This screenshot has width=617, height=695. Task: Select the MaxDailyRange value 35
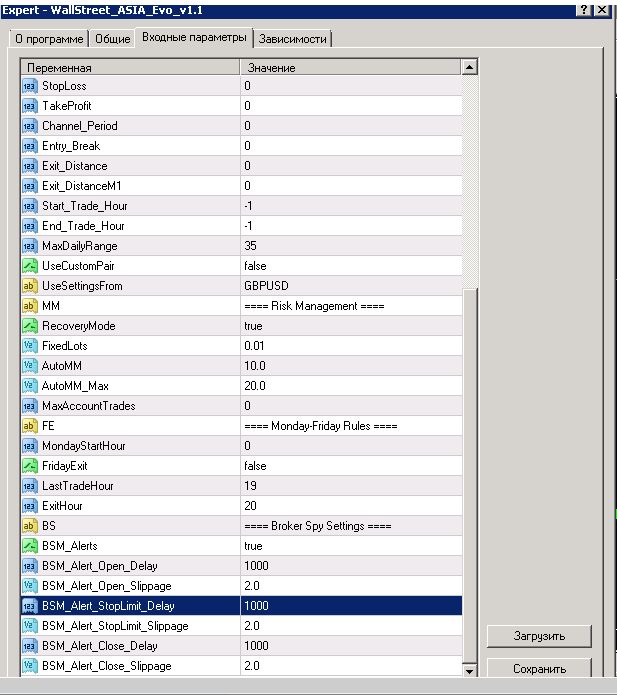tap(250, 246)
